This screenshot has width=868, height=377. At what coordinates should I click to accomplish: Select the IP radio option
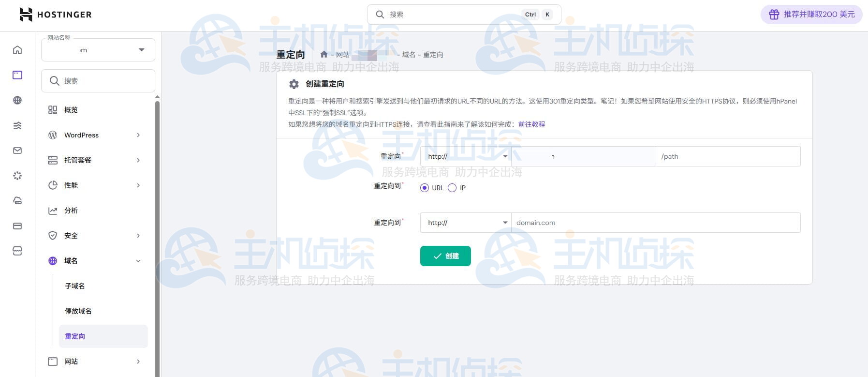(452, 188)
